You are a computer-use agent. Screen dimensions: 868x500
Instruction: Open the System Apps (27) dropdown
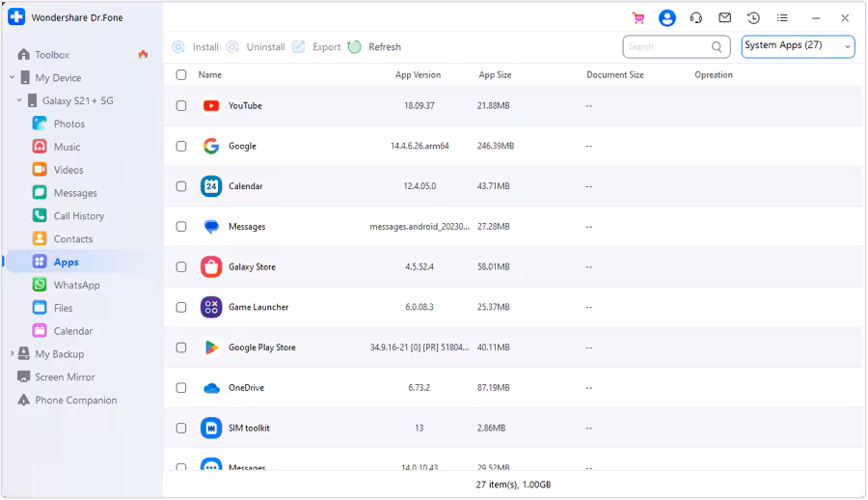798,46
